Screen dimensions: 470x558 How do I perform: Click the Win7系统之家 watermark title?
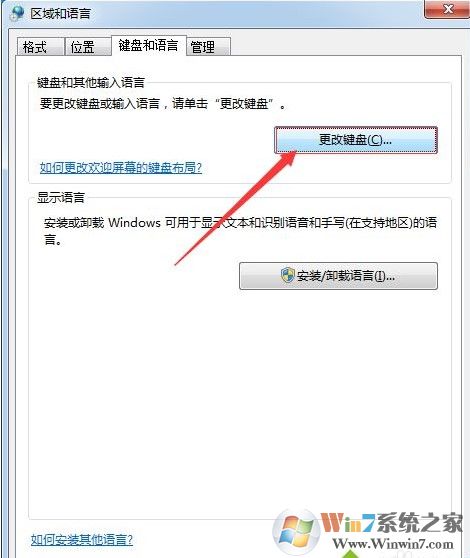tap(392, 523)
